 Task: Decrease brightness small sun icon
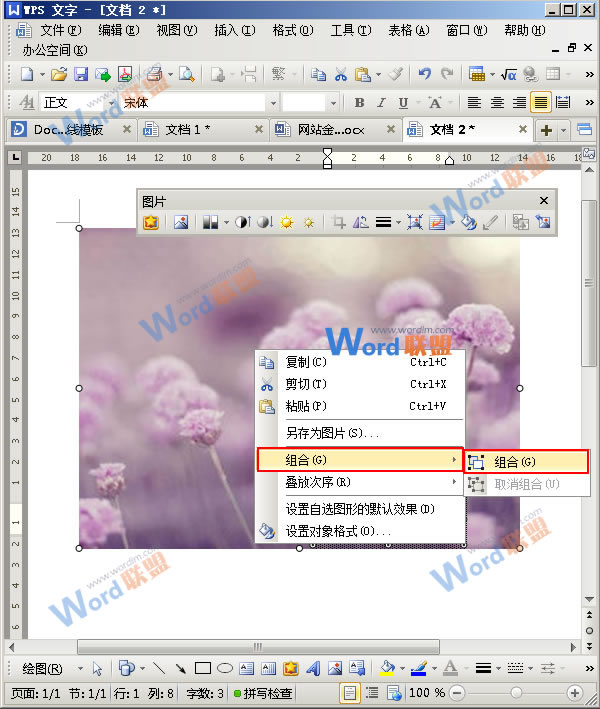tap(309, 222)
